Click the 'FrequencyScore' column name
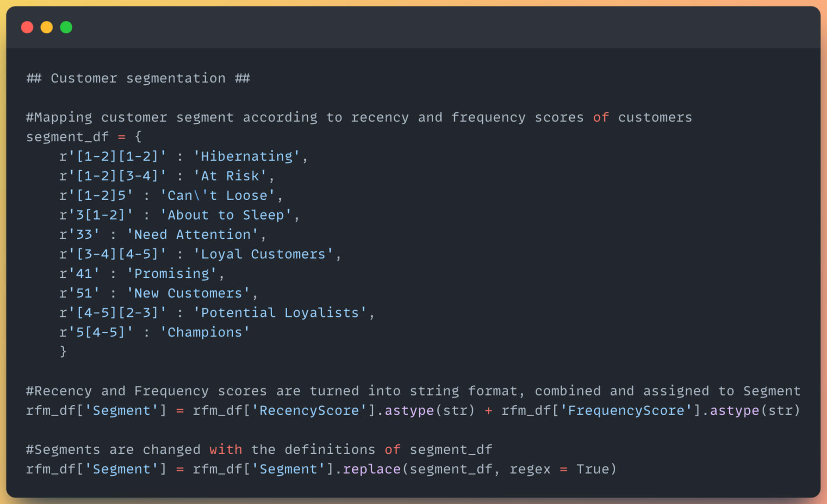827x504 pixels. pos(626,410)
